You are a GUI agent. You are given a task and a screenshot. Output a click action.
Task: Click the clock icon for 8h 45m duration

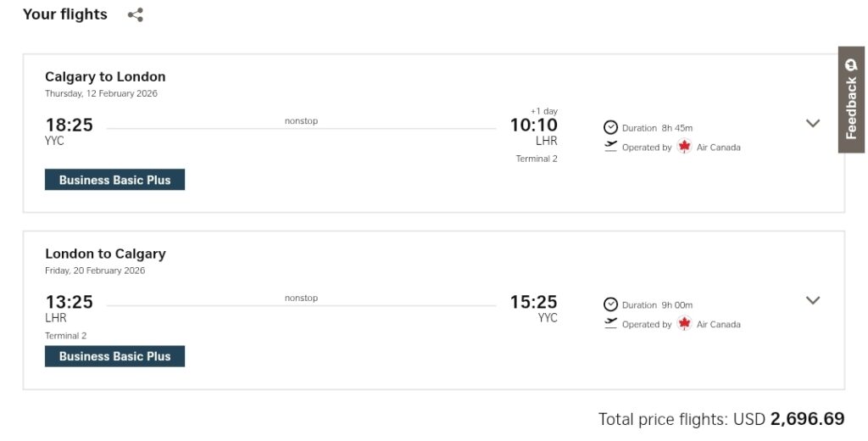tap(610, 127)
